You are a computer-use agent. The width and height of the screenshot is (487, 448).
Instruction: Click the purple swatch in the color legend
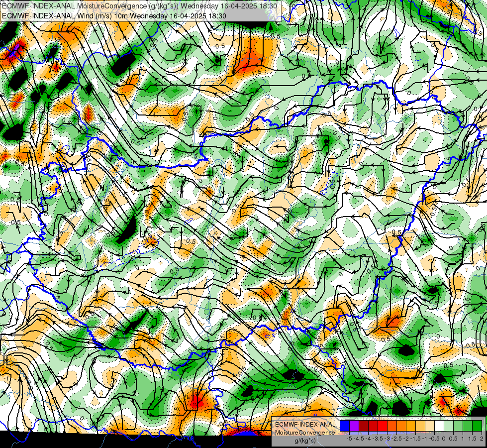coord(354,426)
